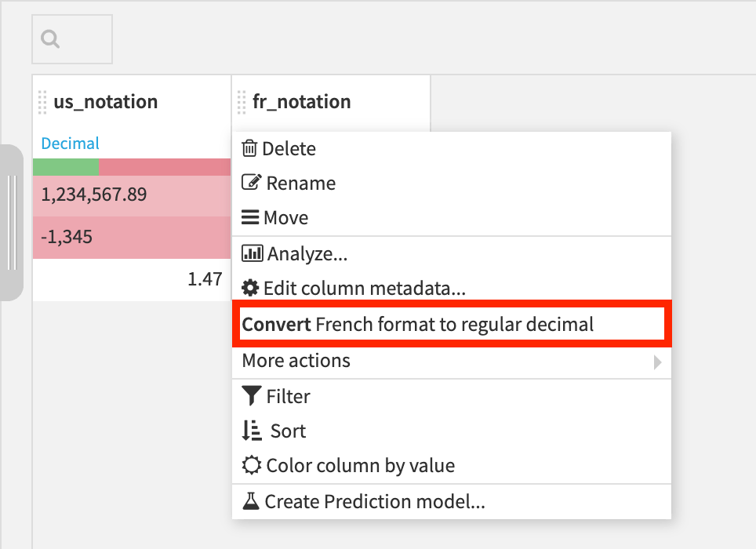
Task: Click the gear icon for Edit column metadata
Action: (250, 288)
